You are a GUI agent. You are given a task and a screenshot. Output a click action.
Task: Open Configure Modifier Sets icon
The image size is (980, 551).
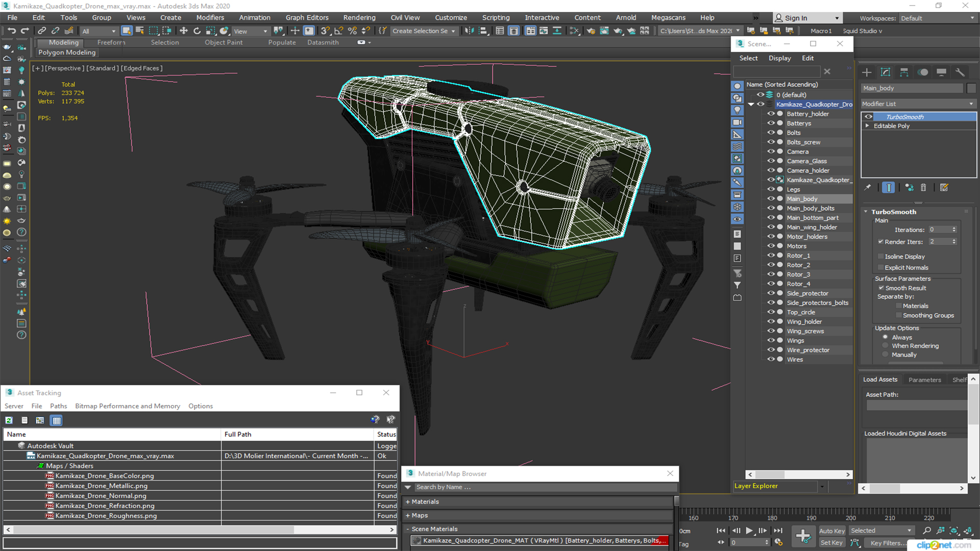coord(944,188)
